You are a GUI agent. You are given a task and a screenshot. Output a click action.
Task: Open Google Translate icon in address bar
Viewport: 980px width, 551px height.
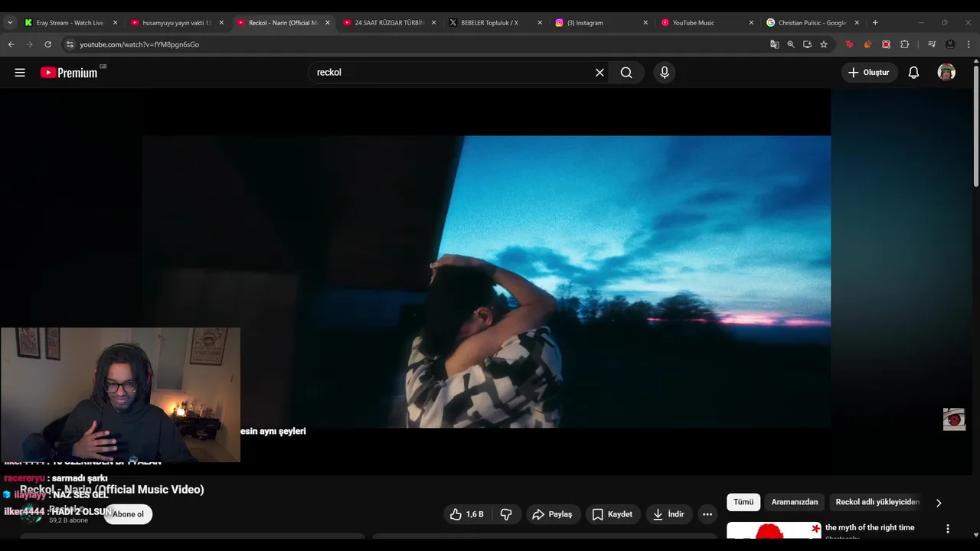click(775, 44)
